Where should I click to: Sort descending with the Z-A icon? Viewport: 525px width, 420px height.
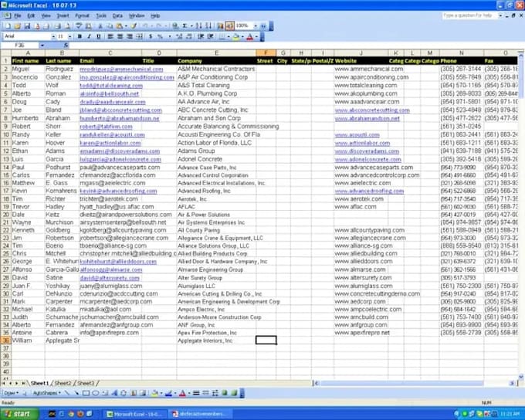[208, 25]
